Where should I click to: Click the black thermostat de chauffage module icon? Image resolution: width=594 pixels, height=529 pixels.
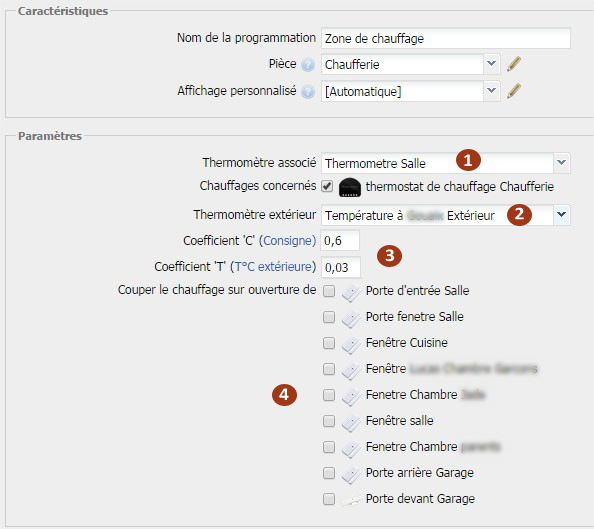click(x=350, y=187)
